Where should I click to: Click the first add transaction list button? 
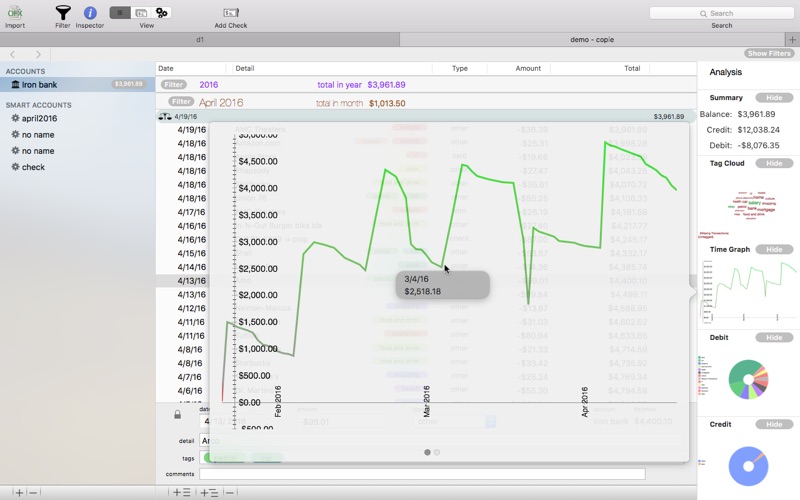click(x=181, y=493)
